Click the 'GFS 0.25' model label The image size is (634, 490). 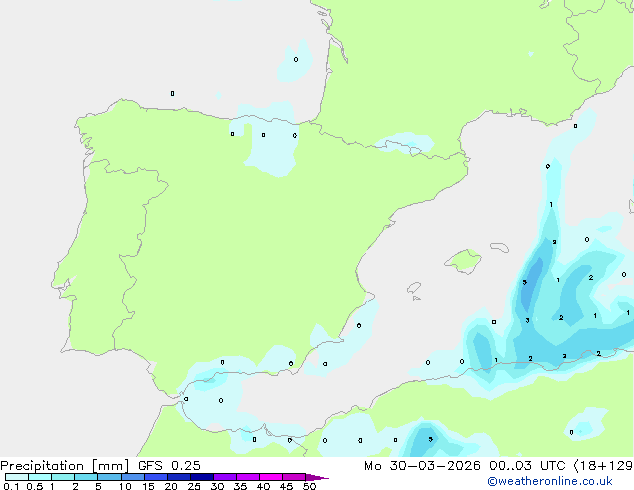pos(169,466)
